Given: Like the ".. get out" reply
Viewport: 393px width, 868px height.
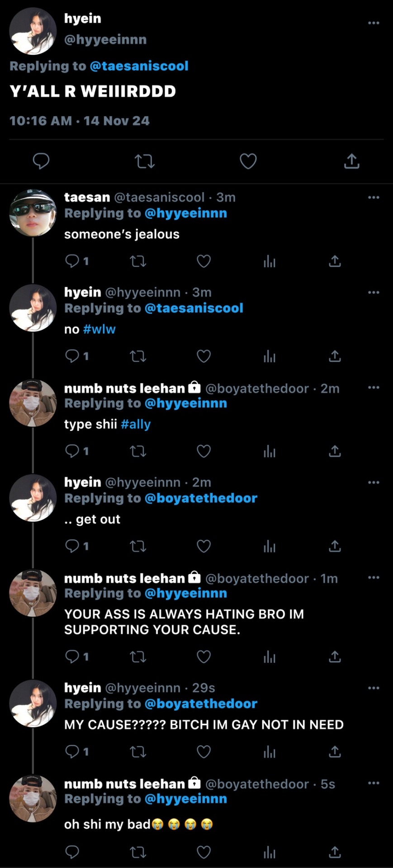Looking at the screenshot, I should (x=204, y=546).
